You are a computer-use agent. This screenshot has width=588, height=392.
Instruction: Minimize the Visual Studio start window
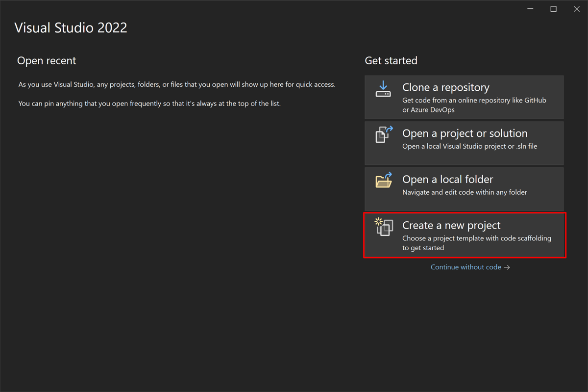[x=530, y=9]
